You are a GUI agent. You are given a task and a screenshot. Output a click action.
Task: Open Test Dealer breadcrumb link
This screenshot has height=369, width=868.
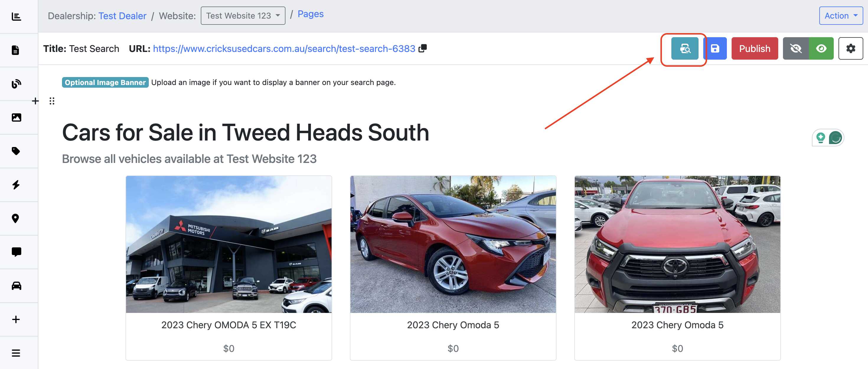pos(122,16)
